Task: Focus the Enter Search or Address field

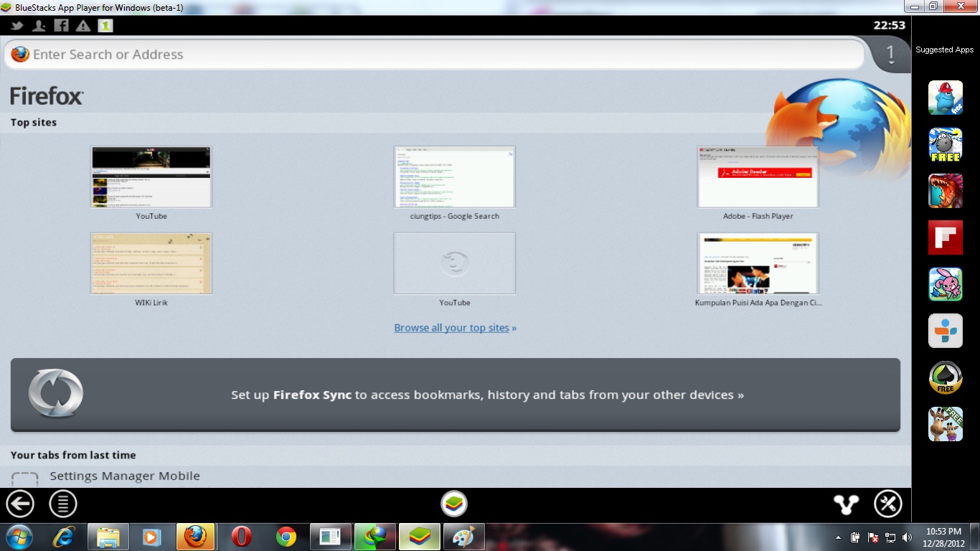Action: [434, 55]
